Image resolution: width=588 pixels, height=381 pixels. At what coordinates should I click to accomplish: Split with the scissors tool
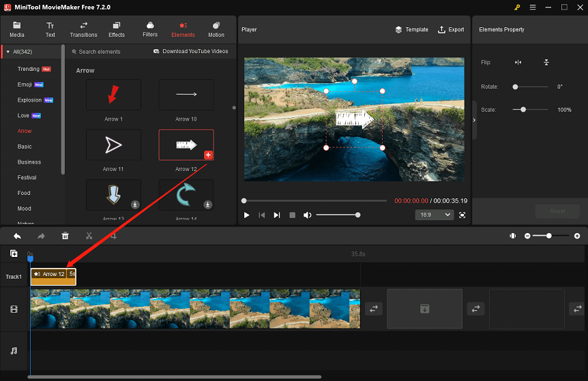click(x=89, y=236)
